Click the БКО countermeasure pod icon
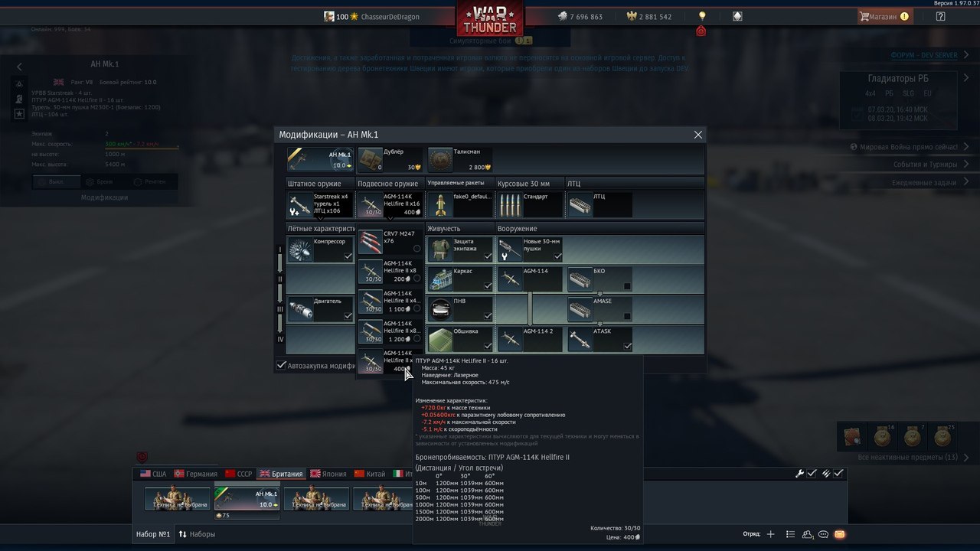This screenshot has width=980, height=551. pos(580,279)
